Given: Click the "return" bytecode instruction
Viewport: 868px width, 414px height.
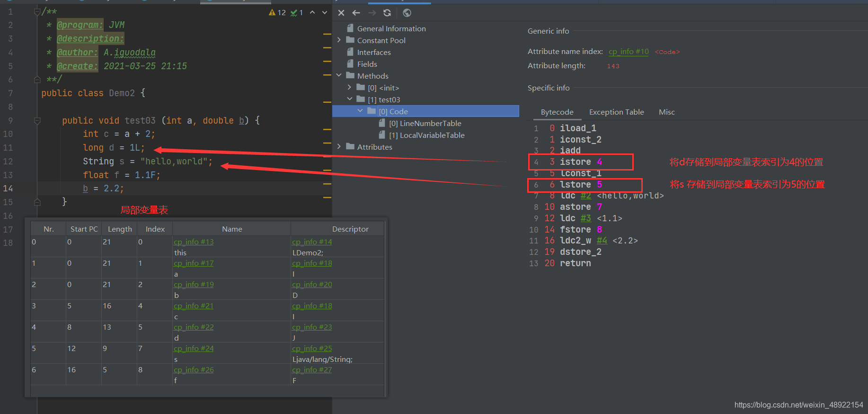Looking at the screenshot, I should (x=575, y=263).
